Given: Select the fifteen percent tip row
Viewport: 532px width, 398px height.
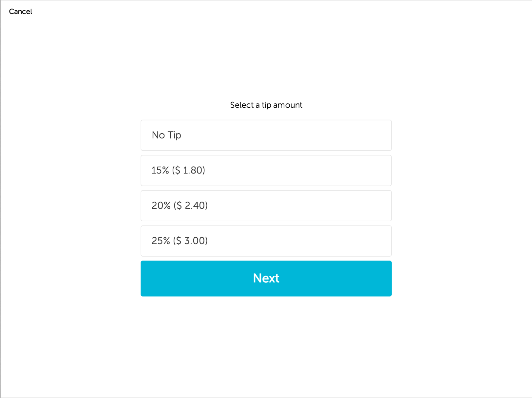Looking at the screenshot, I should pos(266,171).
